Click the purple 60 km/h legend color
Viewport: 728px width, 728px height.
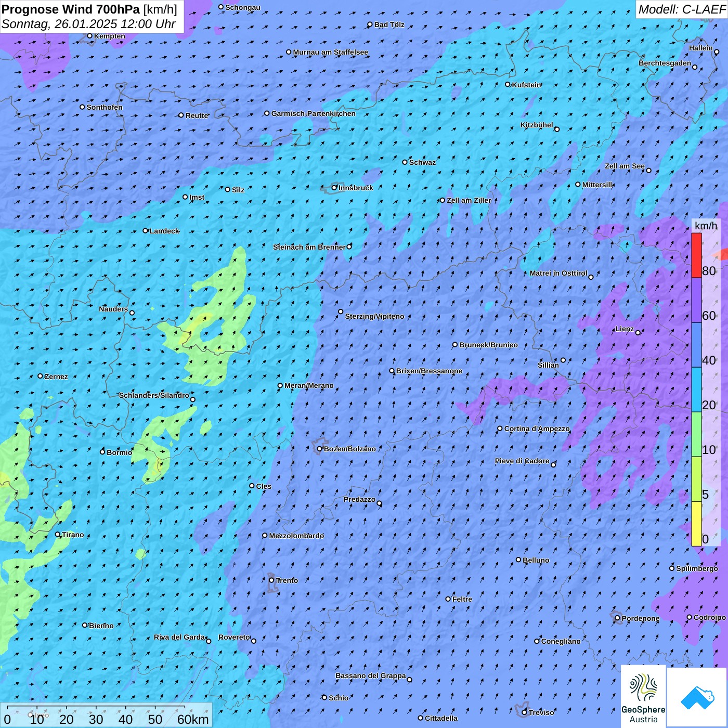(696, 300)
